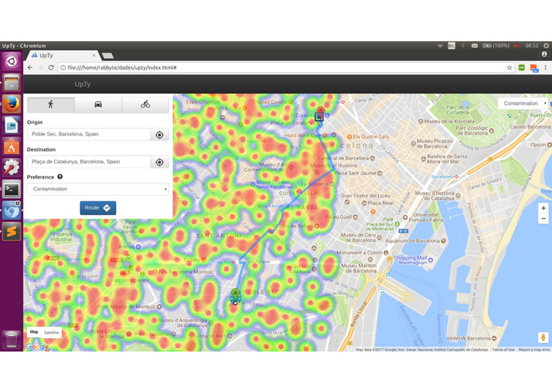Open the mail messaging indicator
This screenshot has height=392, width=552.
(x=474, y=46)
